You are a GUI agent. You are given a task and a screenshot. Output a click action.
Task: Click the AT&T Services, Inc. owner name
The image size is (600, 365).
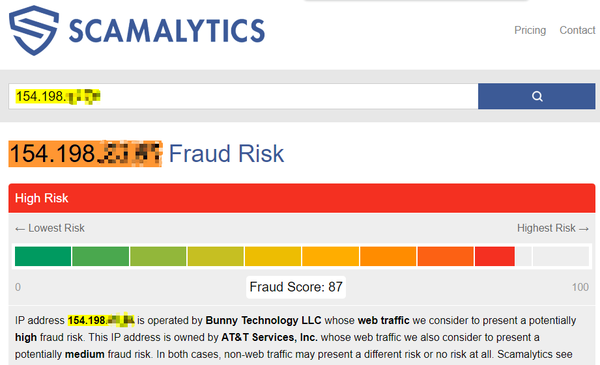coord(269,337)
